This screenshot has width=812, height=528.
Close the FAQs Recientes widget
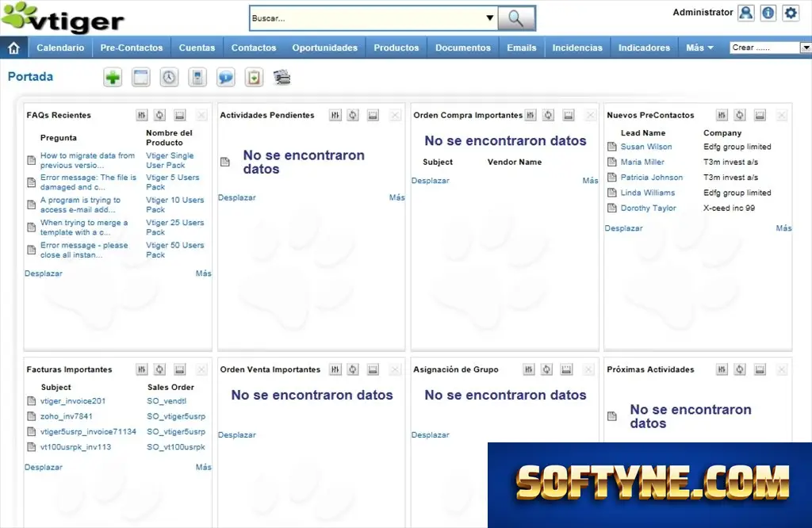tap(201, 115)
